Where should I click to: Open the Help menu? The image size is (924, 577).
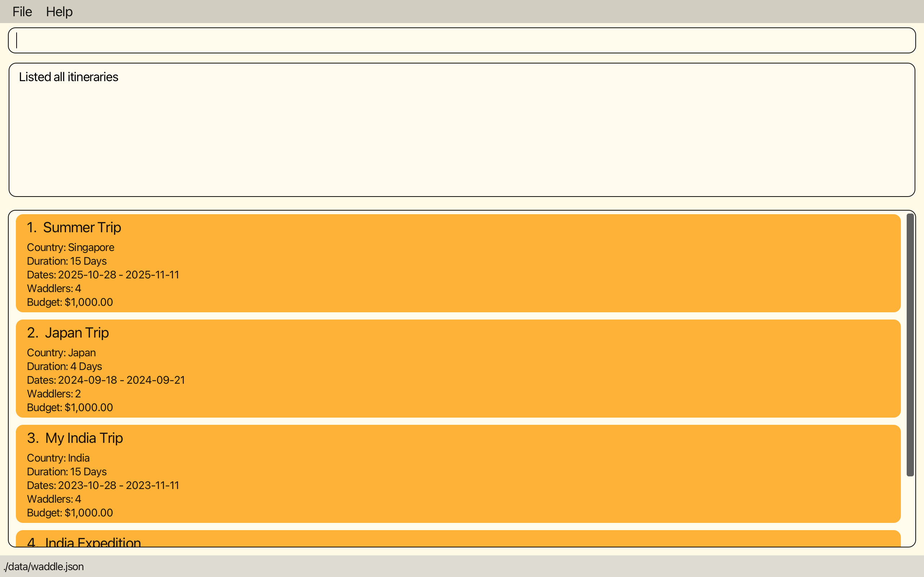[59, 11]
